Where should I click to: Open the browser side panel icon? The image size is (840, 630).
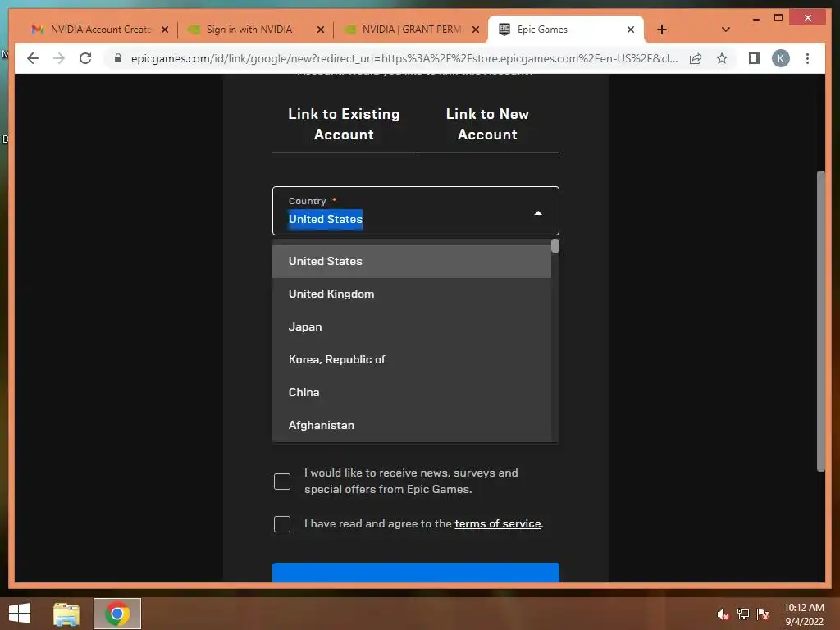point(755,58)
